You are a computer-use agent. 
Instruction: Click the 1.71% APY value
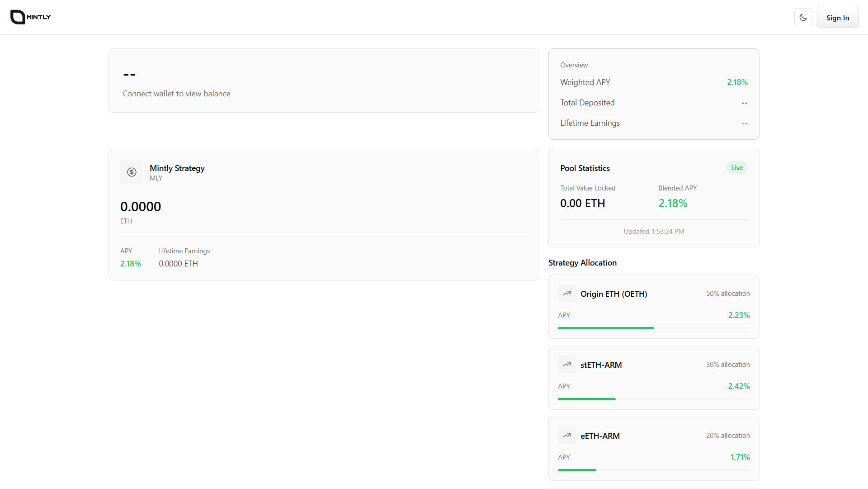[x=740, y=457]
